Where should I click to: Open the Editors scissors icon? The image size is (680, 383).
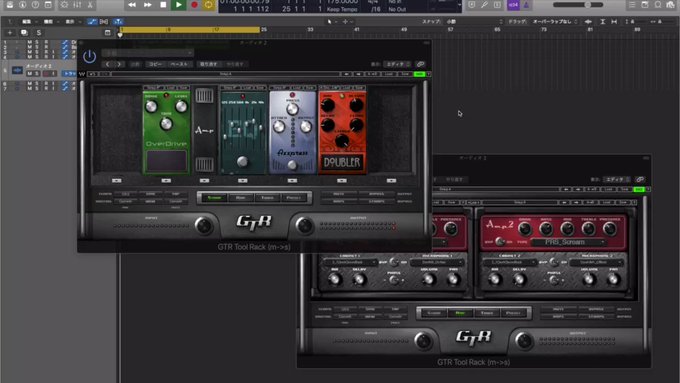(x=90, y=4)
